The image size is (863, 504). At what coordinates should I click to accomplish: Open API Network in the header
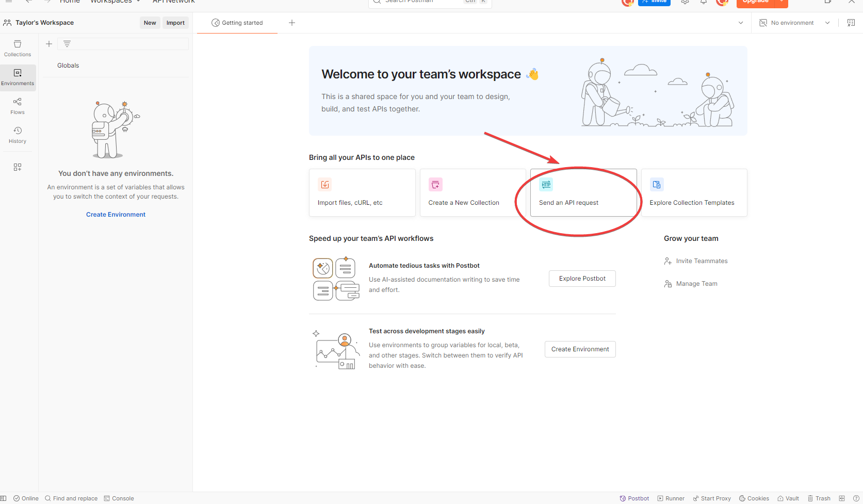pos(174,2)
